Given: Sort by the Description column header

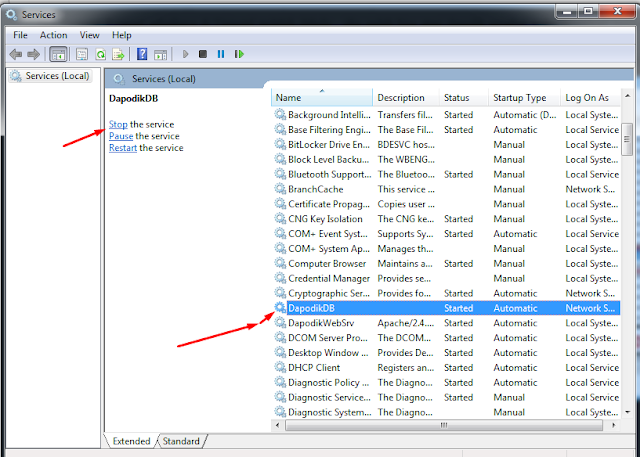Looking at the screenshot, I should (x=406, y=98).
